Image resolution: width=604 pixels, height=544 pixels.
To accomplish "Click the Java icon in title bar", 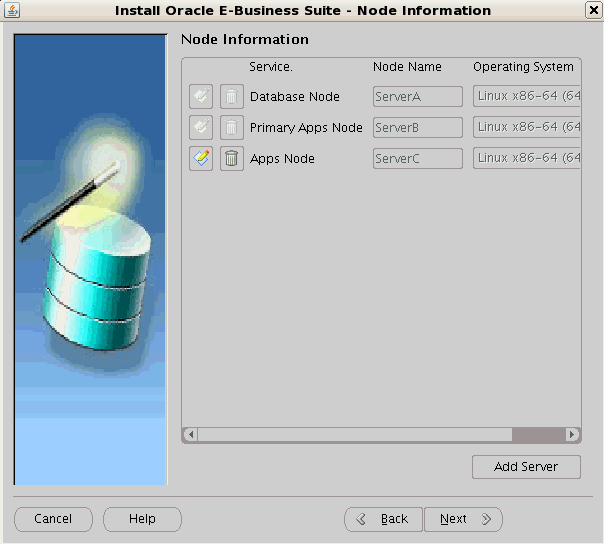I will [x=12, y=10].
